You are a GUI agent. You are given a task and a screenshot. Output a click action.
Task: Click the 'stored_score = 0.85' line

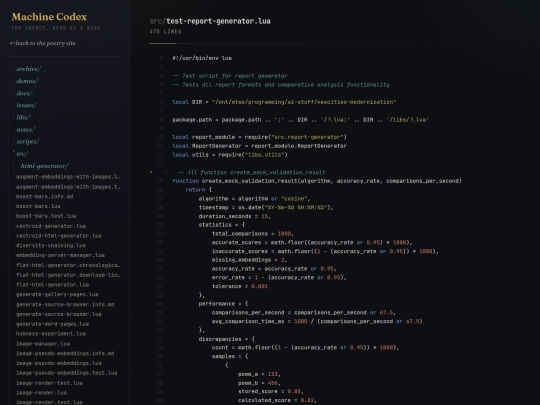pyautogui.click(x=271, y=392)
